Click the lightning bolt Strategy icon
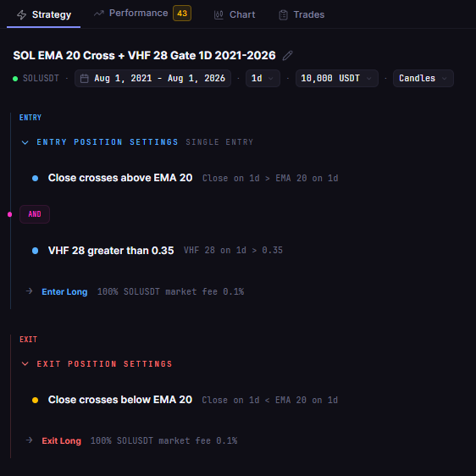 (x=21, y=14)
